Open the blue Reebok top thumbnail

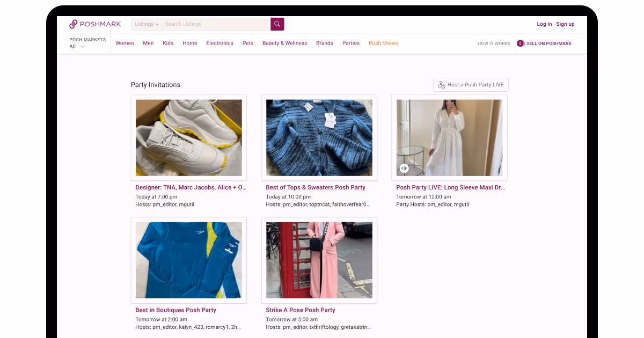point(189,260)
